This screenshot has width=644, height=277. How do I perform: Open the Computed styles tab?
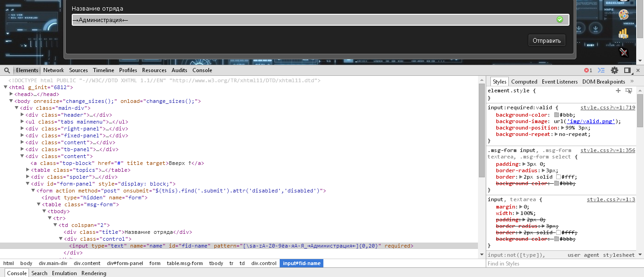(524, 82)
